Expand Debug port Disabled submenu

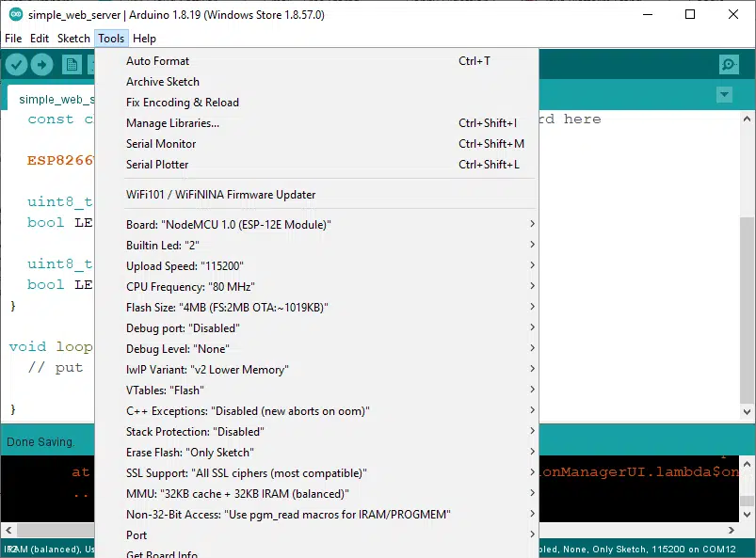[x=316, y=328]
